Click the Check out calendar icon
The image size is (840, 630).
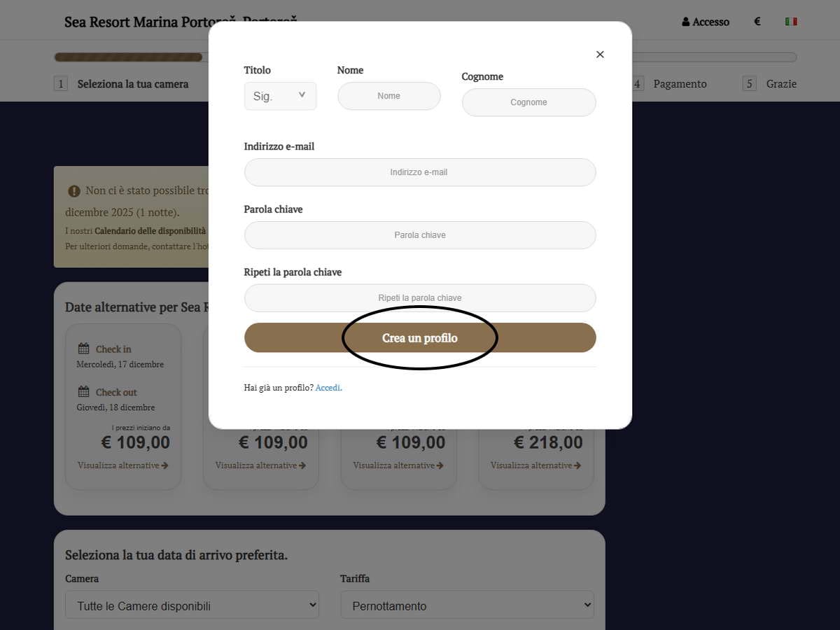83,392
